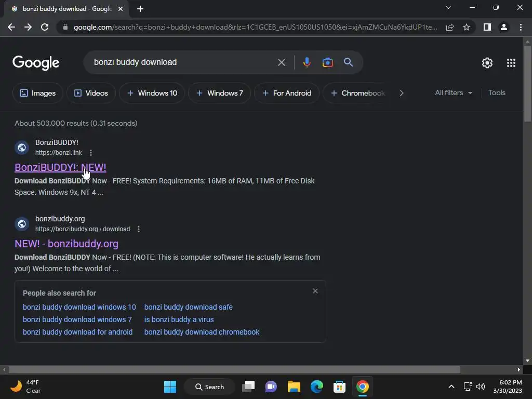Viewport: 532px width, 399px height.
Task: Search bonzi buddy download windows 10
Action: click(79, 307)
